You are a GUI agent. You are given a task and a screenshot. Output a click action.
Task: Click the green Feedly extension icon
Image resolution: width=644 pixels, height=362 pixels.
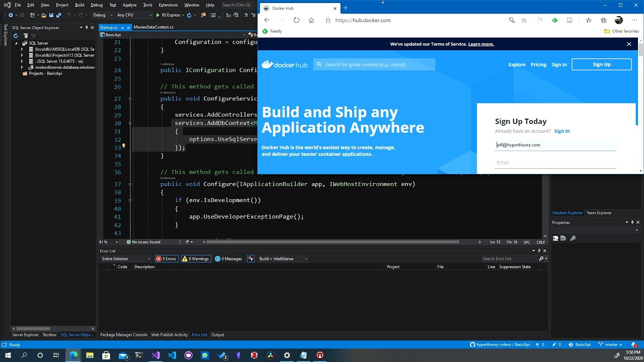point(554,20)
